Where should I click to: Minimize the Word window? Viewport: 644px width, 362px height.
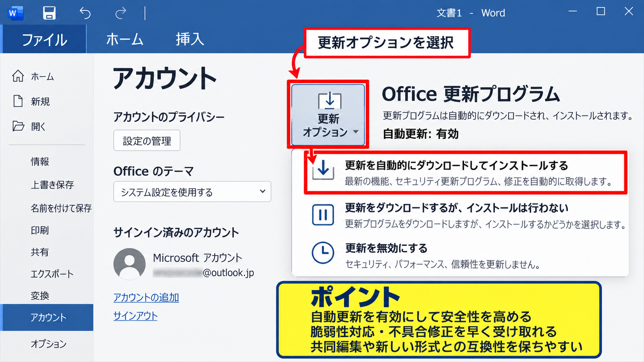573,12
